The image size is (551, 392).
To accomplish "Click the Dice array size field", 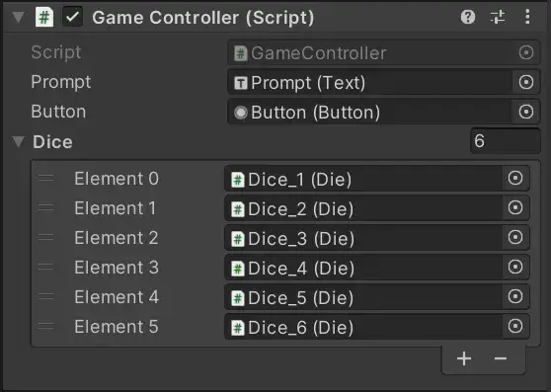I will coord(505,141).
